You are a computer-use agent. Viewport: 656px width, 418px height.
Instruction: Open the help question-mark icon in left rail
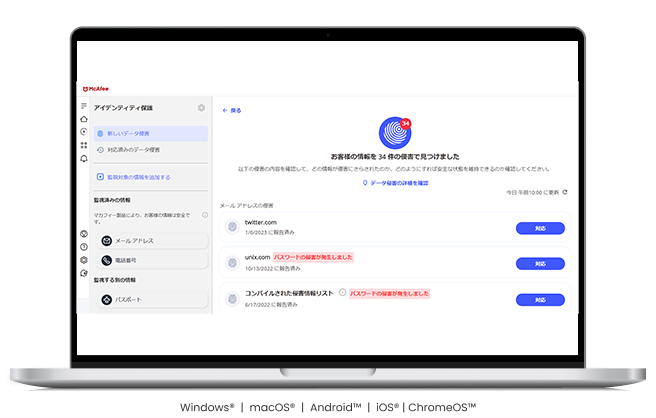point(84,247)
